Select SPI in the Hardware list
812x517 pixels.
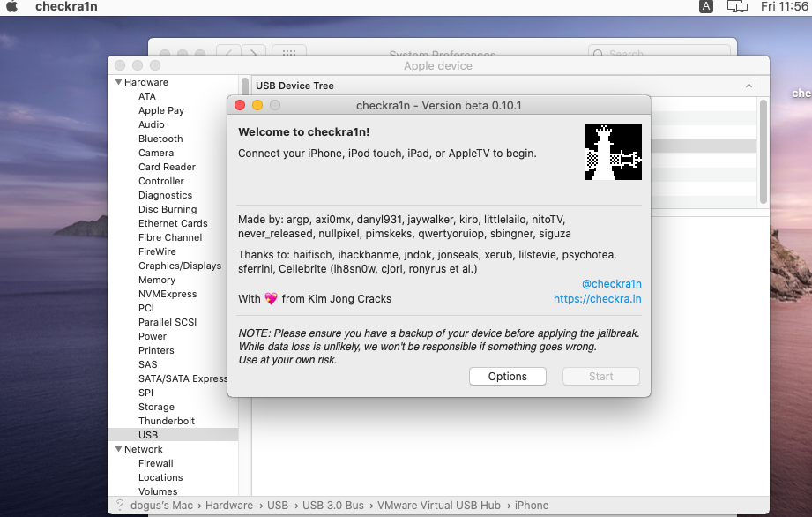(x=145, y=393)
